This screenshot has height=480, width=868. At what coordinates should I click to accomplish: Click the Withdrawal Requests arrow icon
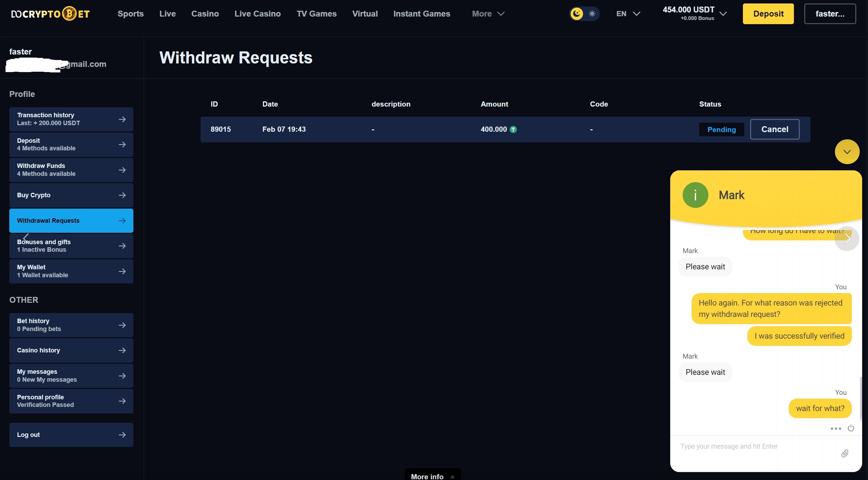click(x=122, y=221)
